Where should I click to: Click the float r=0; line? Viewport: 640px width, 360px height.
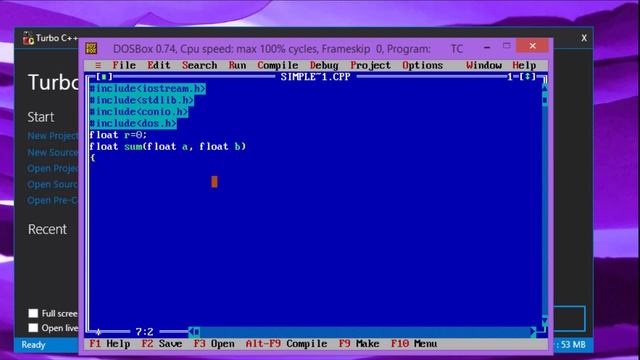pyautogui.click(x=118, y=135)
